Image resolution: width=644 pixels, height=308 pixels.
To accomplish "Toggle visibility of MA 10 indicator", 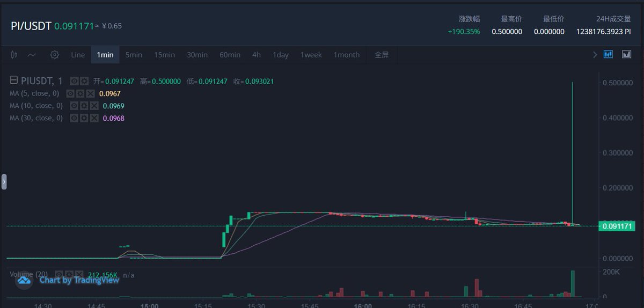I will [75, 106].
